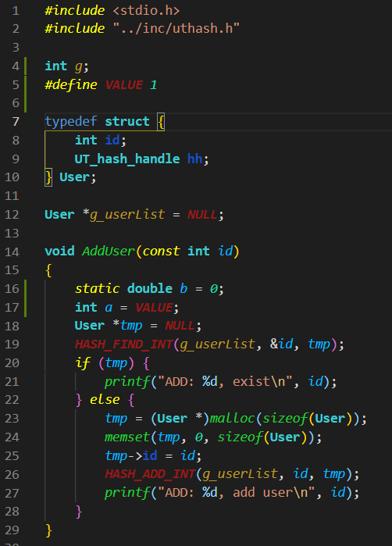Screen dimensions: 392x546
Task: Click sizeof on line 23
Action: (285, 418)
